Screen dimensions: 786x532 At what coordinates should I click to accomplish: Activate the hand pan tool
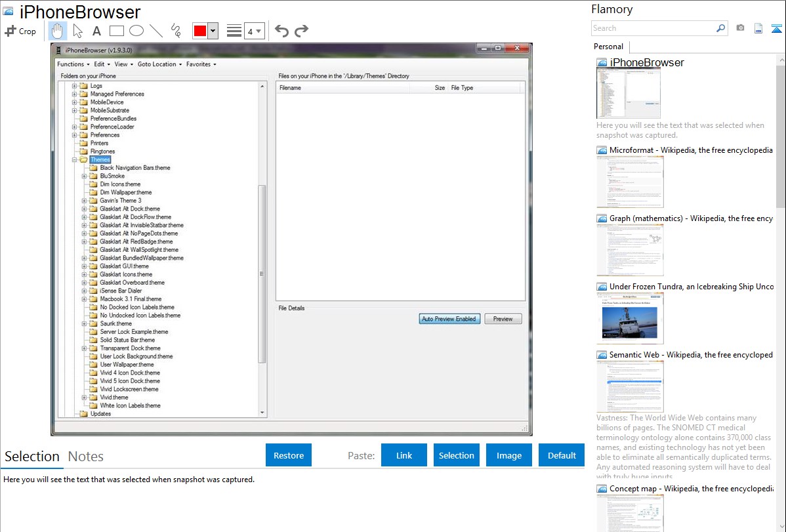[57, 31]
